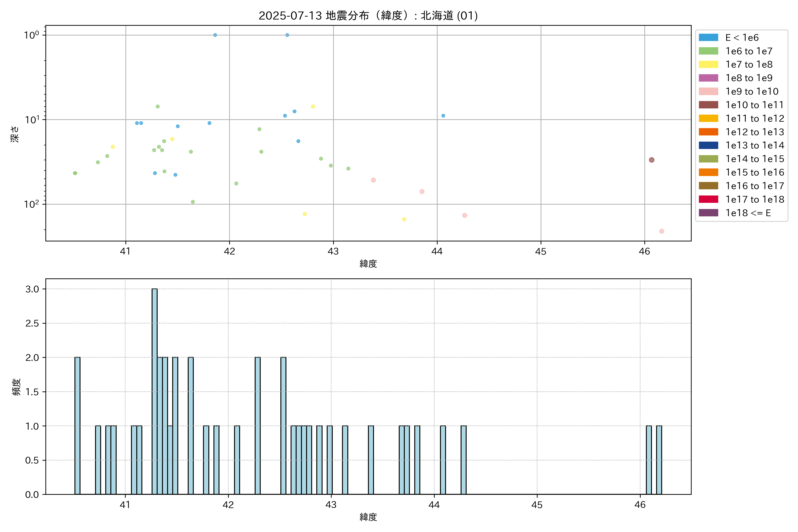
Task: Click the 緯度 x-axis label under scatter plot
Action: pyautogui.click(x=368, y=264)
